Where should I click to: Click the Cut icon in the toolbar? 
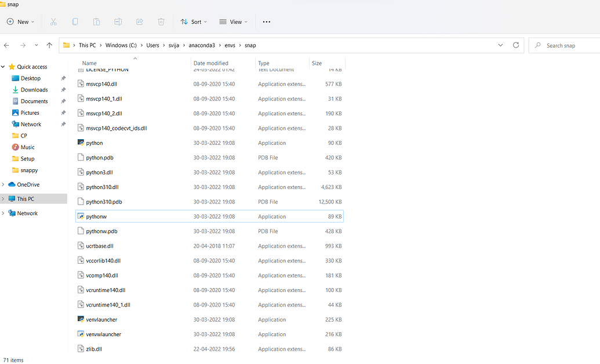pyautogui.click(x=53, y=21)
